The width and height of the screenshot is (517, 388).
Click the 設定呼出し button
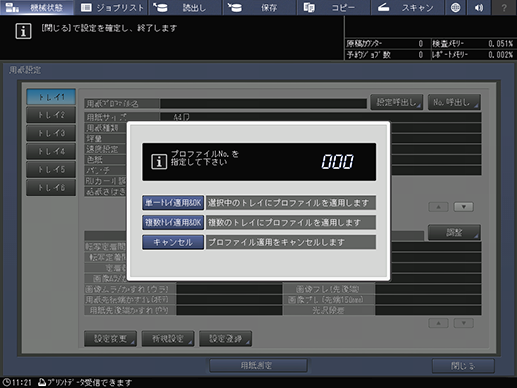(397, 102)
